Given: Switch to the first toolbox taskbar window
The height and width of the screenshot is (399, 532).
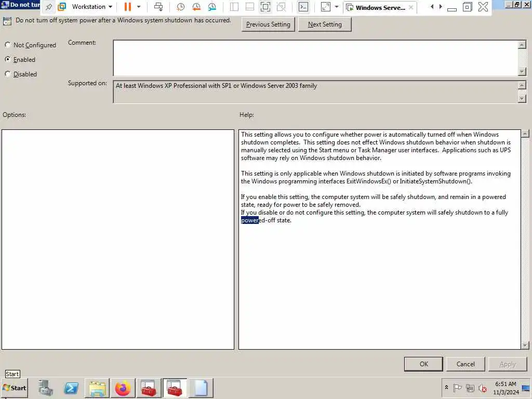Looking at the screenshot, I should point(149,388).
